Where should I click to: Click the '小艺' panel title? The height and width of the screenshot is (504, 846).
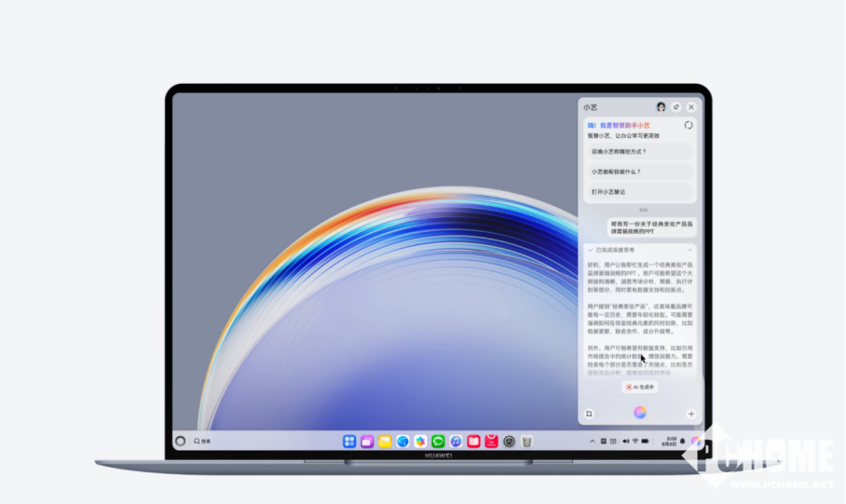point(591,107)
